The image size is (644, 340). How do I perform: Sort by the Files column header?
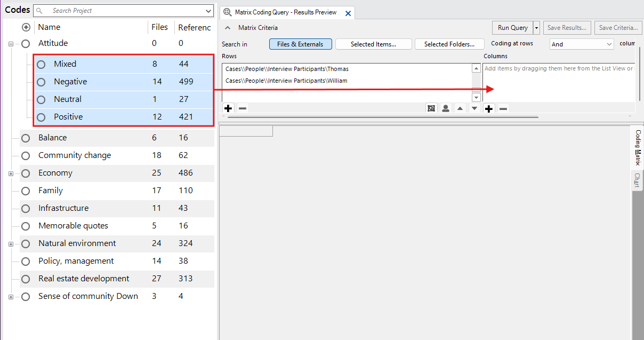coord(160,27)
